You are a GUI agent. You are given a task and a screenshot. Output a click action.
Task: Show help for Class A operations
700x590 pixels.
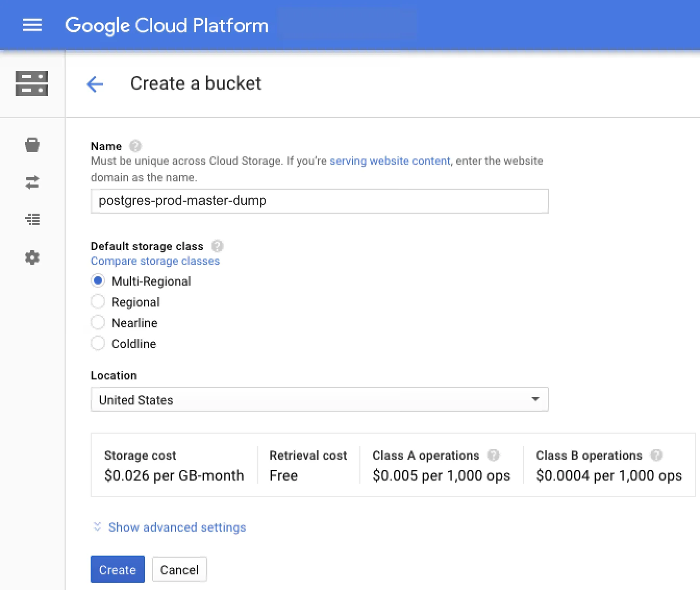[x=493, y=456]
